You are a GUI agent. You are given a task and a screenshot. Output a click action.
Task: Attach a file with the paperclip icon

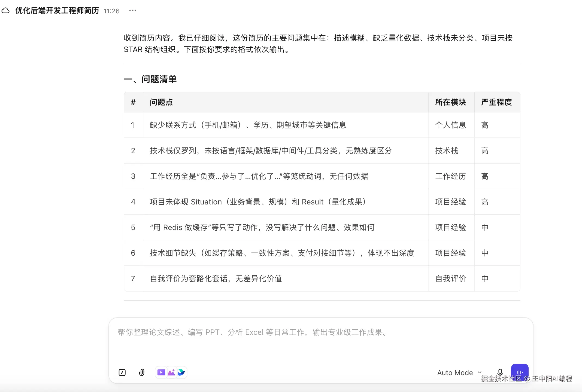(142, 372)
